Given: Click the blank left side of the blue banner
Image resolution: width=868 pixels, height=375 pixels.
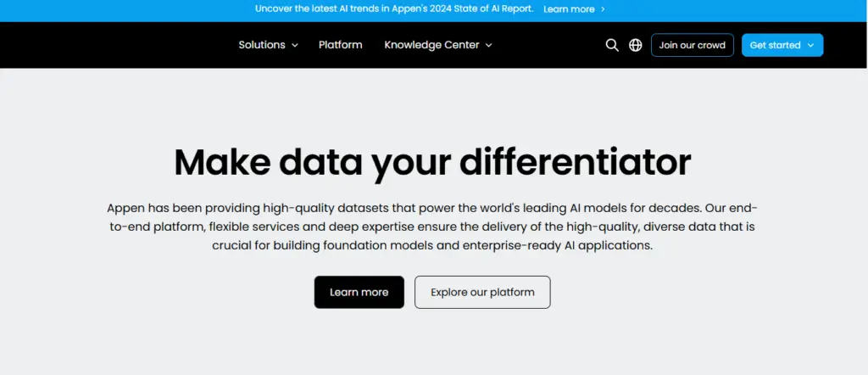Looking at the screenshot, I should [102, 9].
